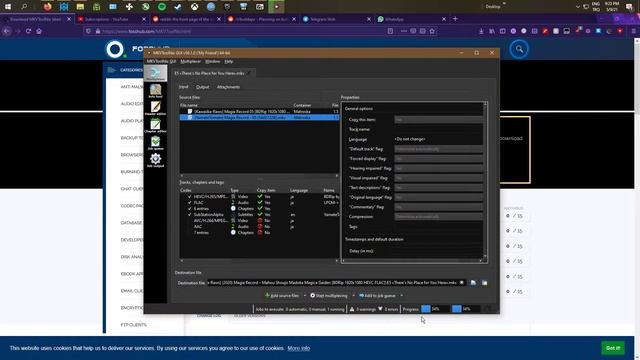Image resolution: width=640 pixels, height=360 pixels.
Task: Open the "Hearing impaired" flag dropdown
Action: [x=438, y=168]
